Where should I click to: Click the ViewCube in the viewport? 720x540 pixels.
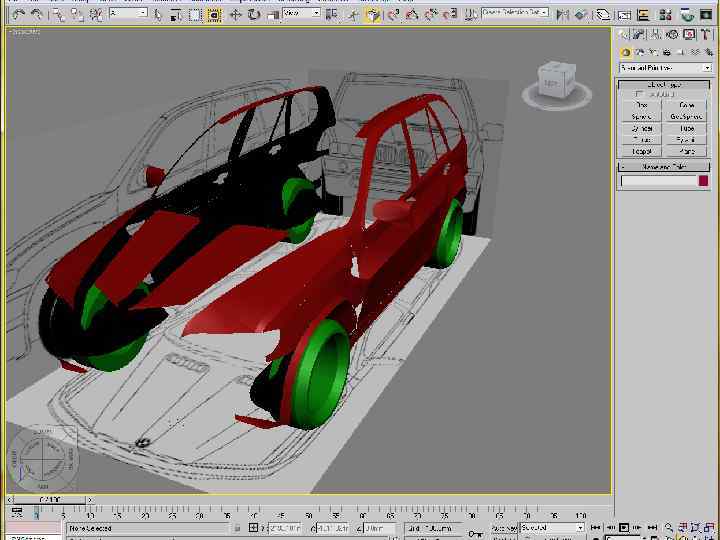click(x=555, y=82)
